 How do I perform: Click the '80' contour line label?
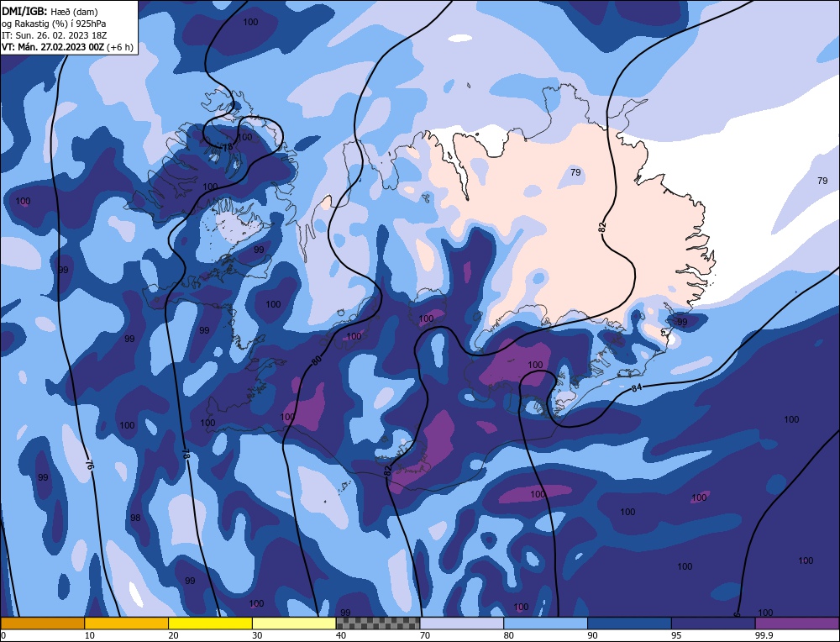tap(316, 360)
